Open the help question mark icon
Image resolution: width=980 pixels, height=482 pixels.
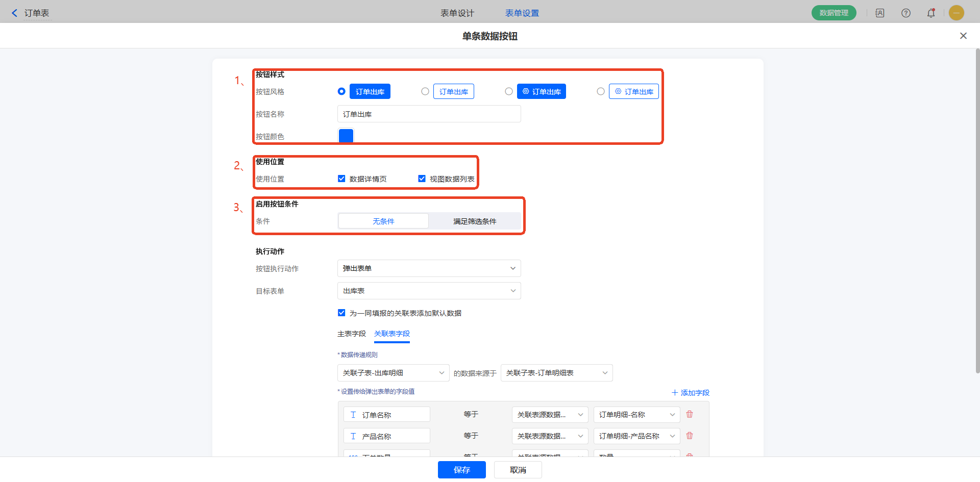[x=906, y=13]
